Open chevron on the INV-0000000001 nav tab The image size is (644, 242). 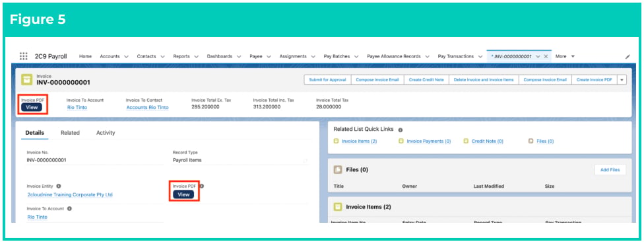538,56
